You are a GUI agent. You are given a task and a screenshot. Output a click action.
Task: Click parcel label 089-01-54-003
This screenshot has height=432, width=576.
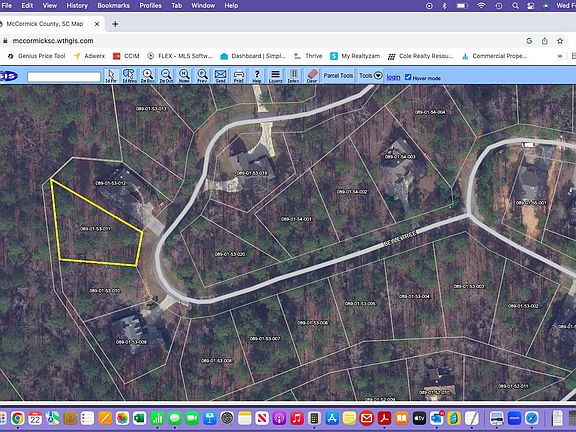pyautogui.click(x=400, y=157)
